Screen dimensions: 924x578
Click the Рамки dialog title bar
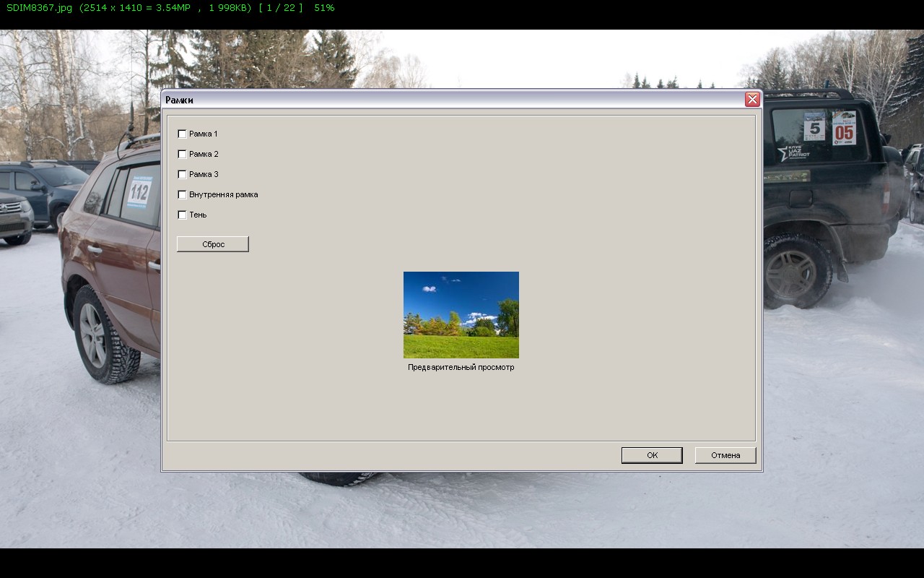coord(433,100)
